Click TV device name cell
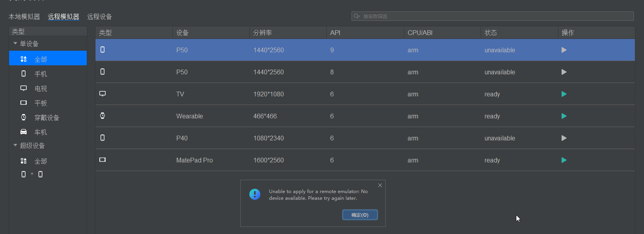This screenshot has width=644, height=234. pos(180,94)
